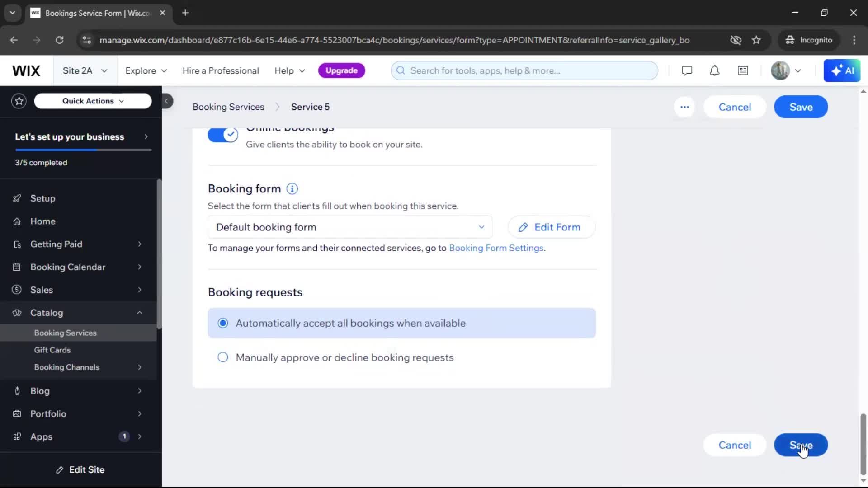Click the tracking protection eye icon
The image size is (868, 488).
(x=736, y=40)
